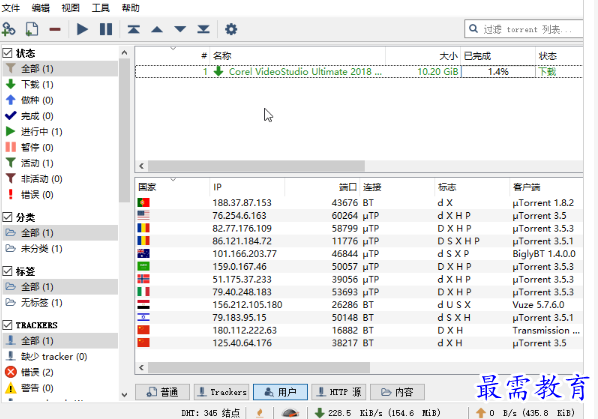The height and width of the screenshot is (419, 598).
Task: Select the 未分类 (1) category
Action: point(60,249)
